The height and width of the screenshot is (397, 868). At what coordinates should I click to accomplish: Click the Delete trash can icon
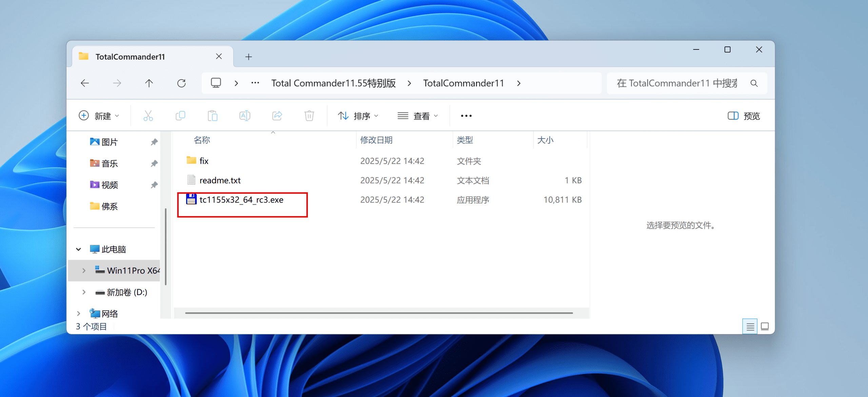309,116
